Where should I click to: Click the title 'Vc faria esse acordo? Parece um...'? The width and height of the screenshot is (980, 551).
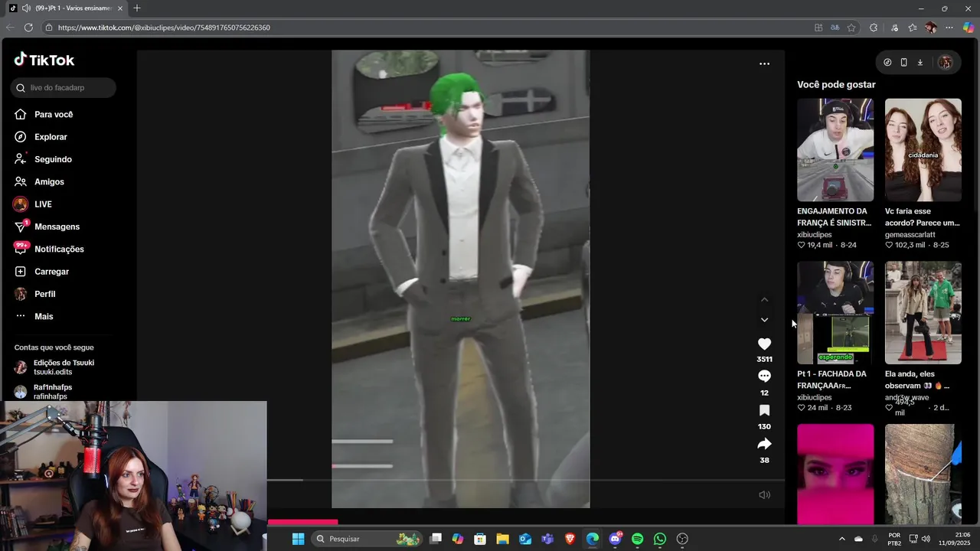(x=923, y=217)
